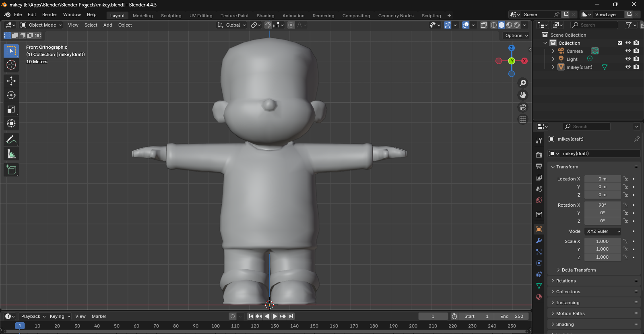The width and height of the screenshot is (644, 334).
Task: Switch to material preview shading
Action: (509, 25)
